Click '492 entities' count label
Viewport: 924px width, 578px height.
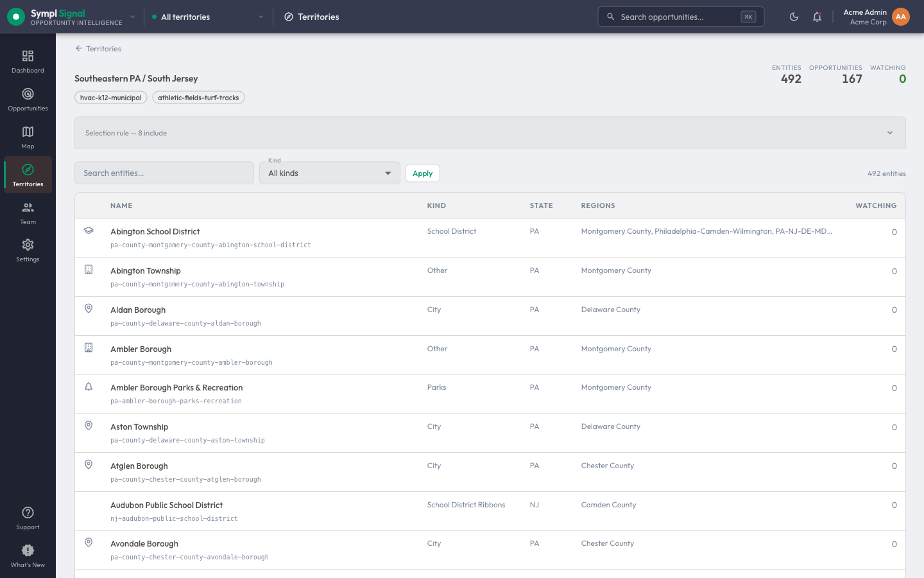click(886, 173)
